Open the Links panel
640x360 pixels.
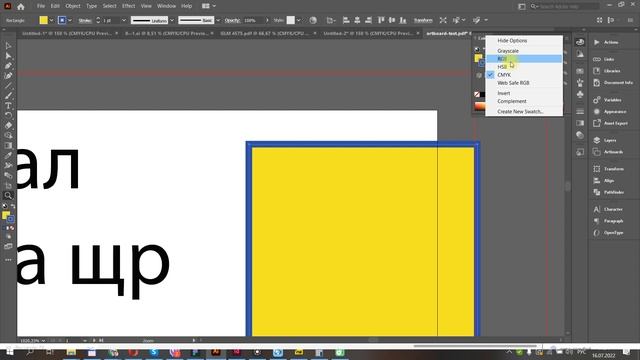point(604,59)
